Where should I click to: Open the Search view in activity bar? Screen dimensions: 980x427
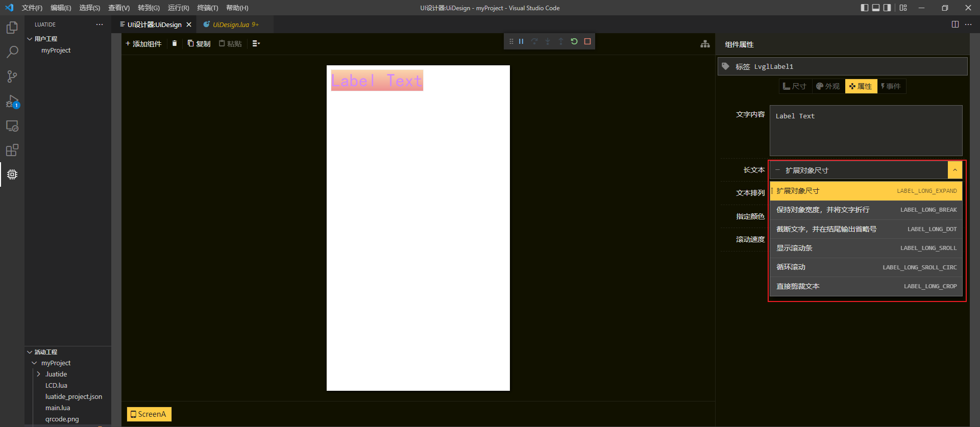12,52
